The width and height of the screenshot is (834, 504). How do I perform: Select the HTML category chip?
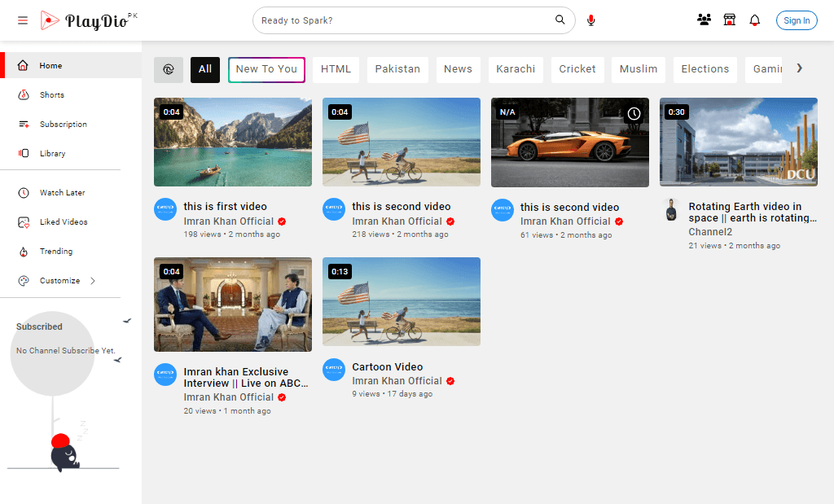point(336,70)
